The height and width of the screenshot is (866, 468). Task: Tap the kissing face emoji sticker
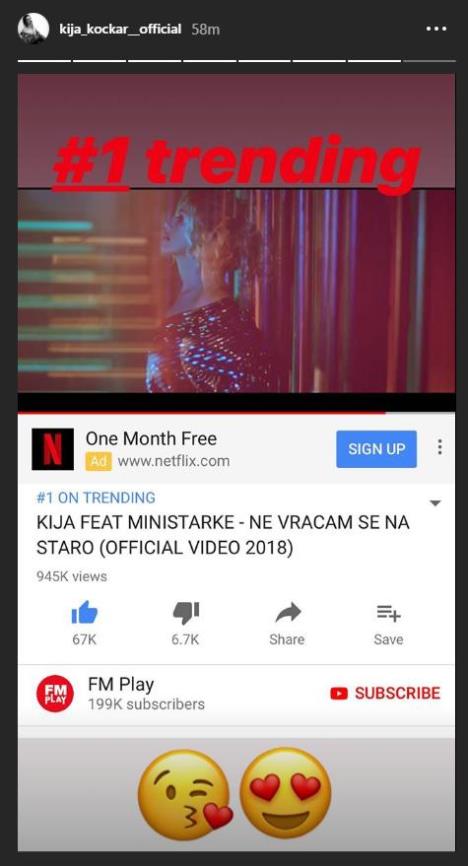tap(186, 794)
